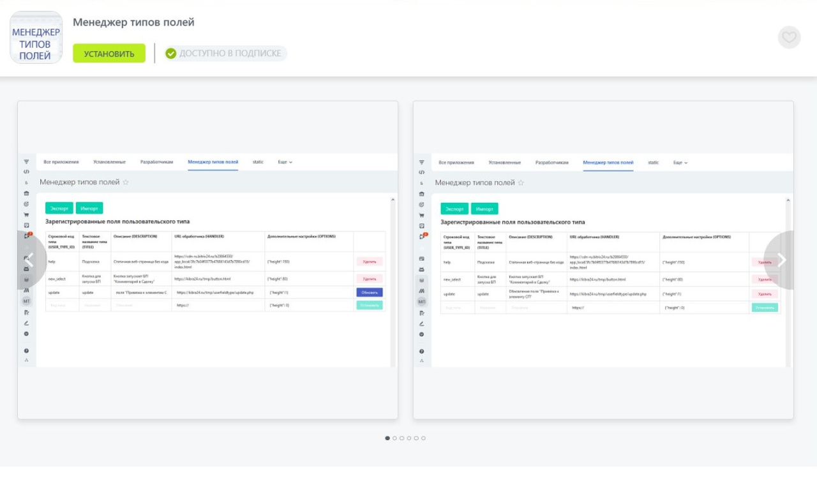Click the shopping cart icon in the left screenshot sidebar
Screen dimensions: 817x504
pyautogui.click(x=27, y=214)
